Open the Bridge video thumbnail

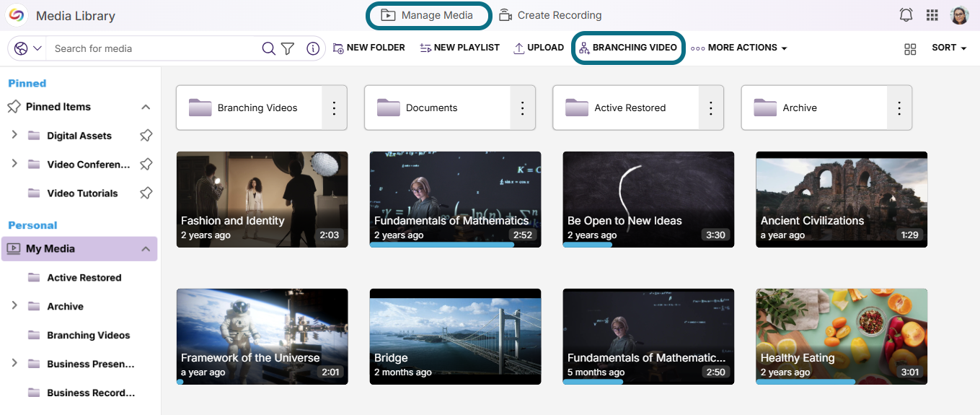(455, 336)
